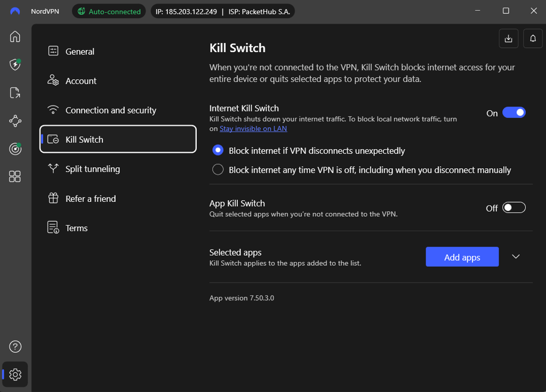546x392 pixels.
Task: Maximize the NordVPN window
Action: pyautogui.click(x=505, y=11)
